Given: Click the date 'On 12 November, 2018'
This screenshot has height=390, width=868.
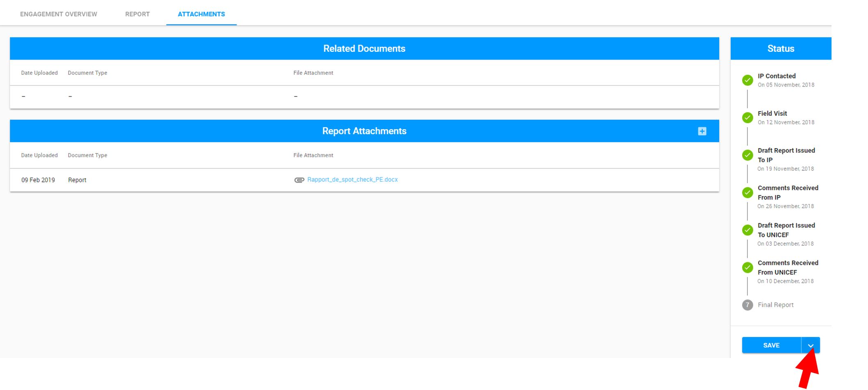Looking at the screenshot, I should pyautogui.click(x=786, y=122).
